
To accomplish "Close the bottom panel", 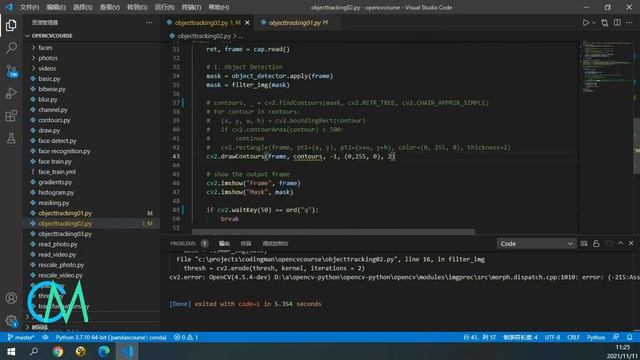I will tap(631, 243).
